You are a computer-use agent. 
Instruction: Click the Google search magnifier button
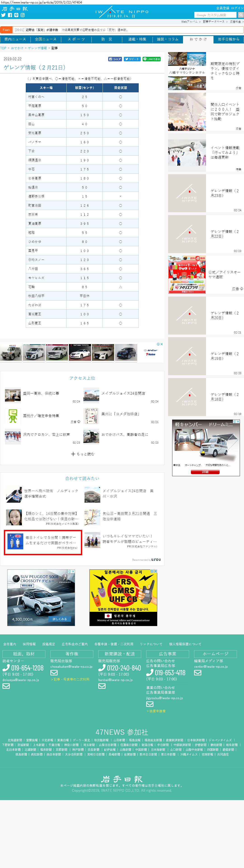[x=241, y=15]
